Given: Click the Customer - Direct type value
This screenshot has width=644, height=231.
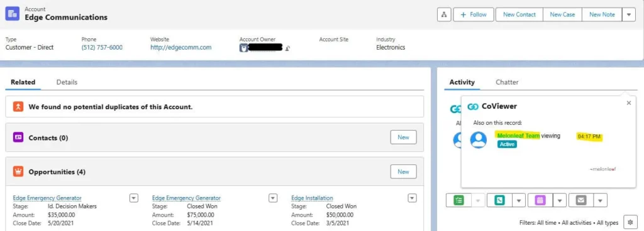Looking at the screenshot, I should click(x=30, y=48).
